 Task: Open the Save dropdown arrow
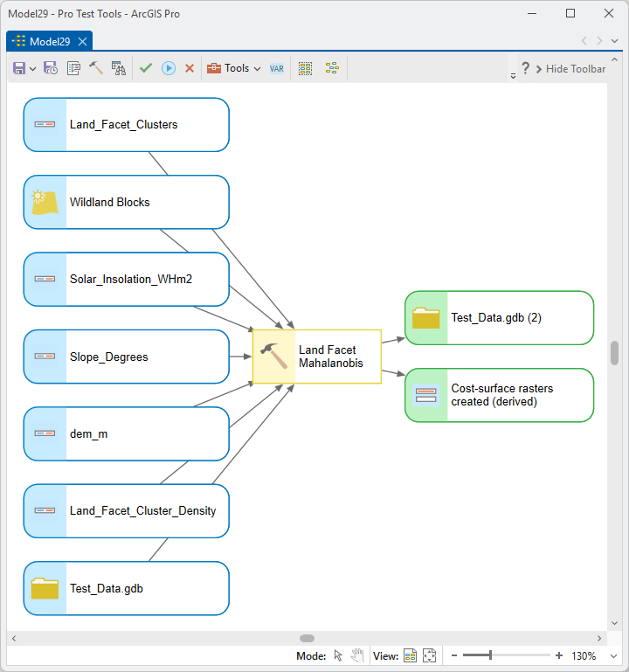point(32,68)
